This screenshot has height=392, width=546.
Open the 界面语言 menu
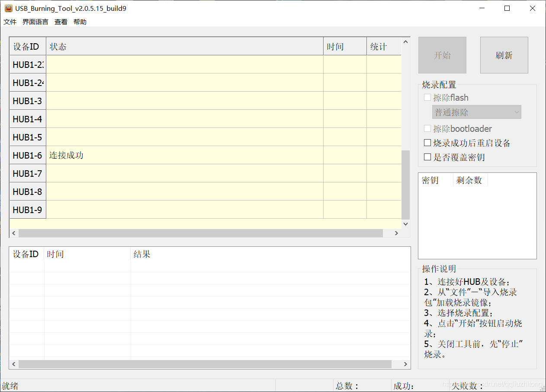tap(35, 22)
